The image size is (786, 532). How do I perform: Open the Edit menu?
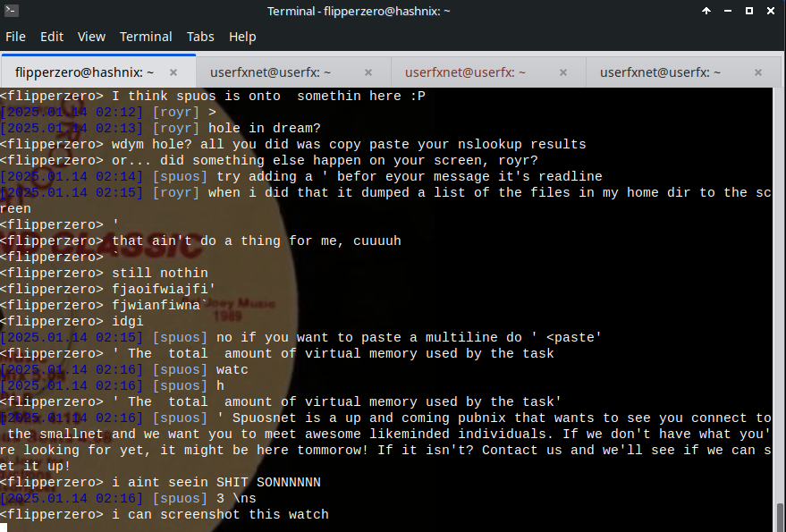52,37
